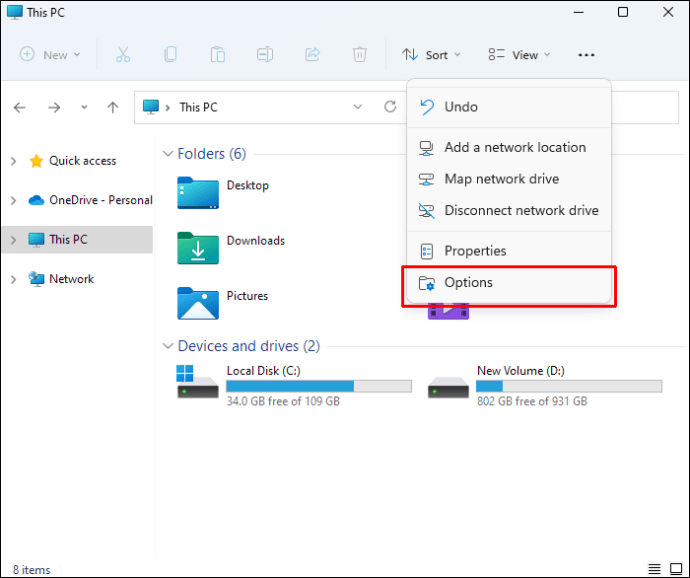
Task: Go up one level with Up arrow
Action: tap(113, 107)
